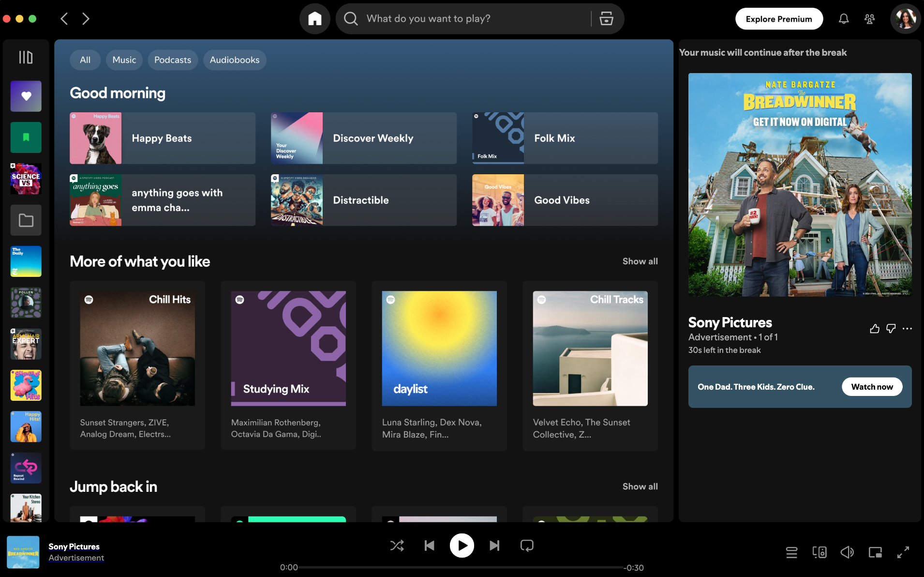Open daylist card
This screenshot has height=577, width=924.
(x=439, y=366)
